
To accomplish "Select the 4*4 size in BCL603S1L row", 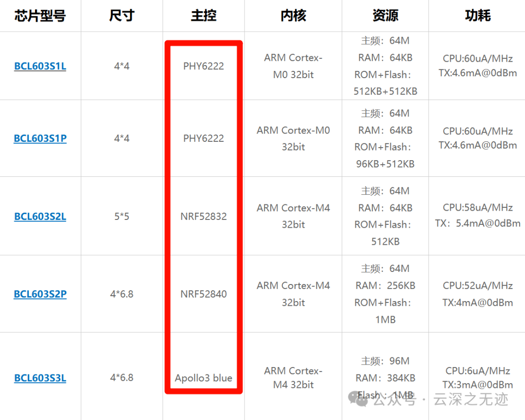I will click(122, 66).
